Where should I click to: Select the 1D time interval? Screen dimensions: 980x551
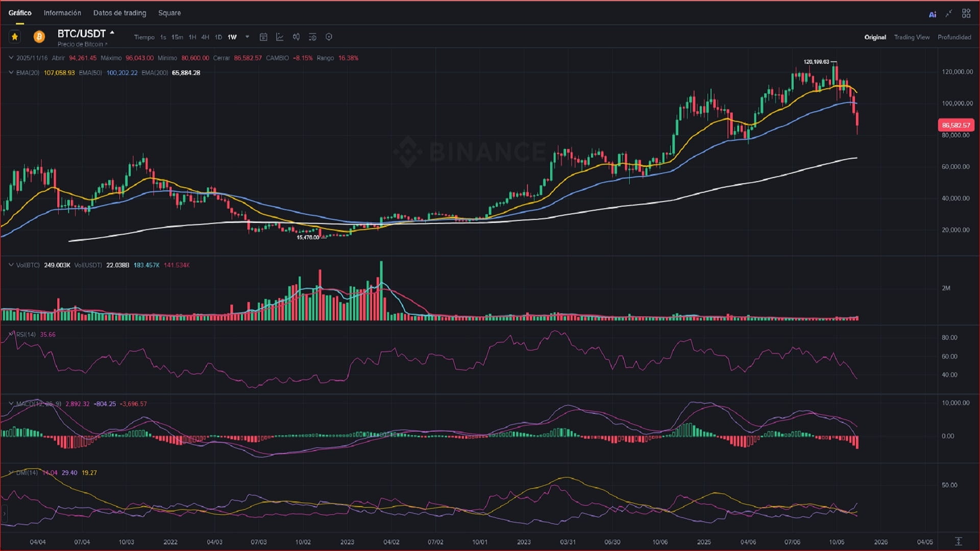[218, 37]
